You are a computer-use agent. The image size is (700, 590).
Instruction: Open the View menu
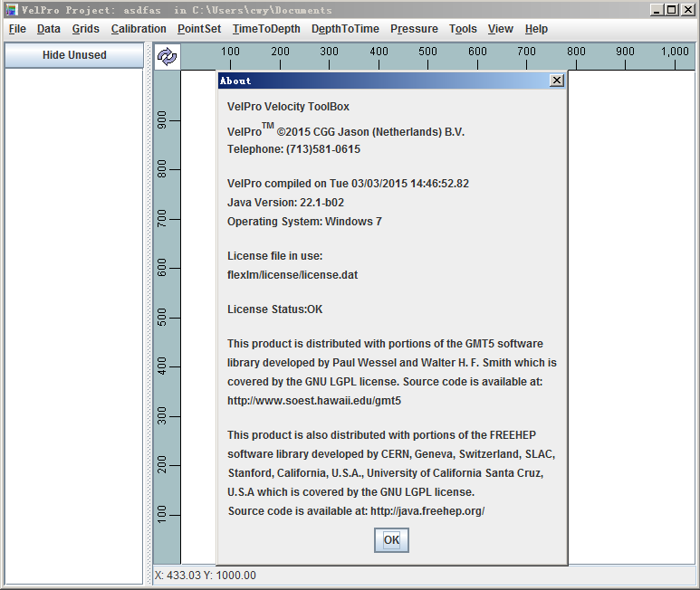pyautogui.click(x=501, y=29)
